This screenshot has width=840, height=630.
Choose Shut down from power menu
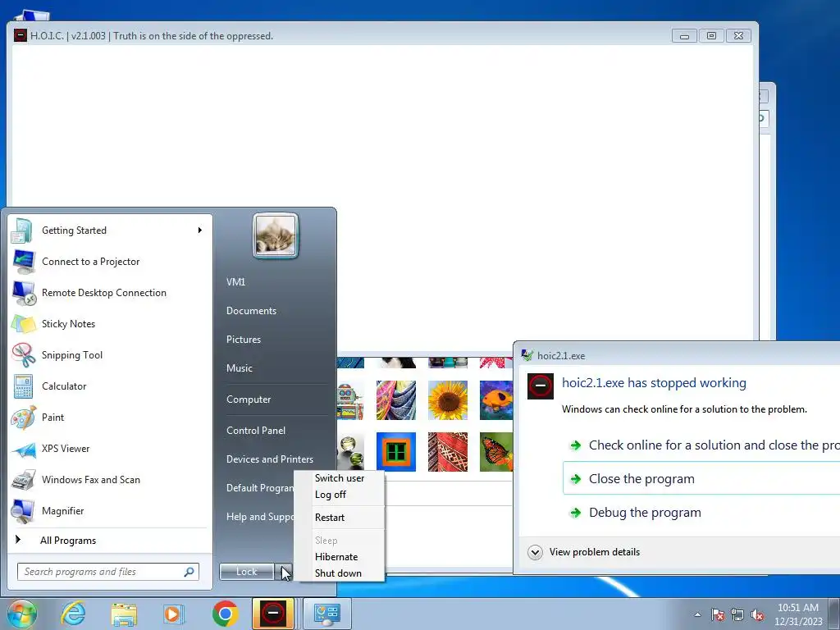[x=340, y=573]
